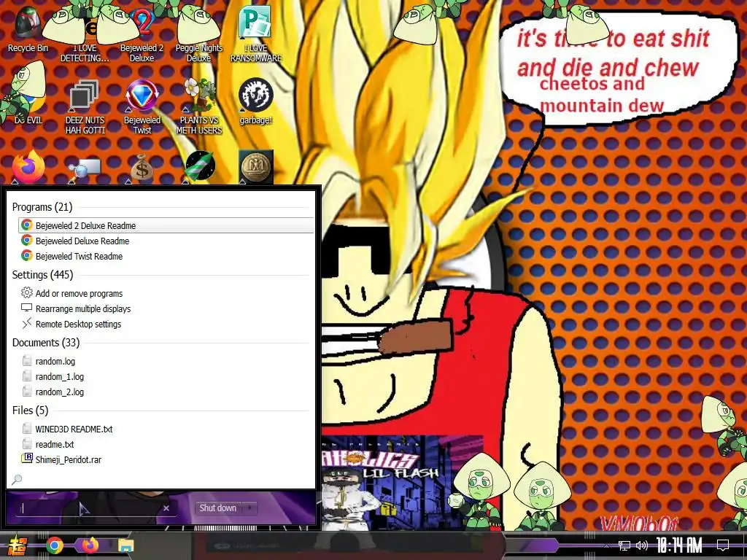Open File Explorer from the taskbar
This screenshot has height=560, width=747.
click(x=125, y=545)
